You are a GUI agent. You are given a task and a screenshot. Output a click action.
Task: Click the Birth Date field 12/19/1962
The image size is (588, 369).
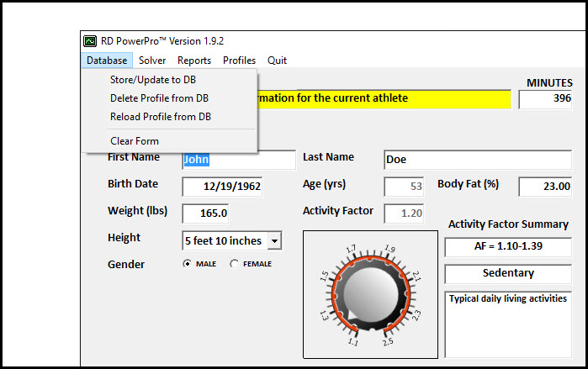(x=222, y=187)
